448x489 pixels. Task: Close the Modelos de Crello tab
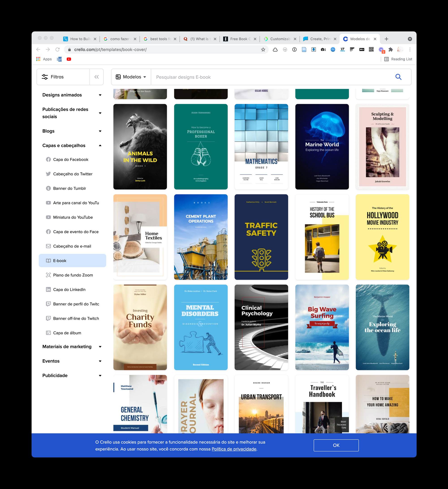pyautogui.click(x=375, y=39)
